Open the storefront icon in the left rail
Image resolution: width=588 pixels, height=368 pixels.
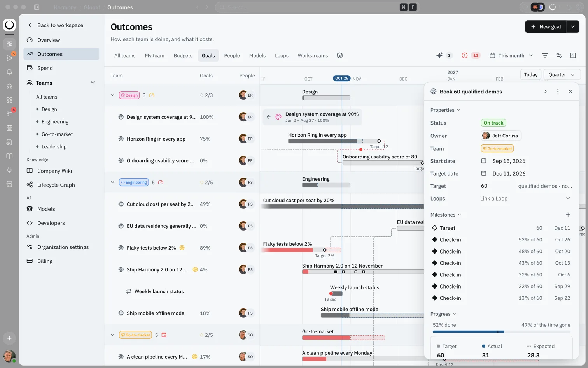pyautogui.click(x=9, y=184)
